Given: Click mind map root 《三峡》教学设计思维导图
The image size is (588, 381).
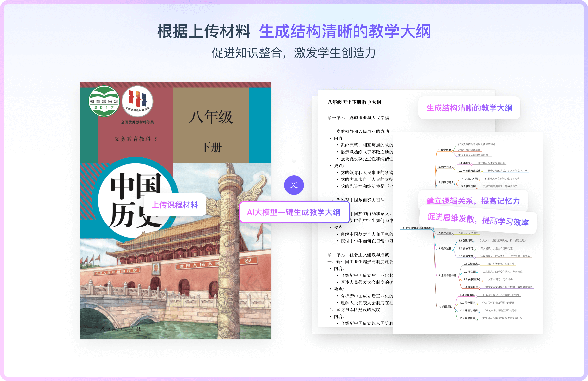Looking at the screenshot, I should click(416, 228).
